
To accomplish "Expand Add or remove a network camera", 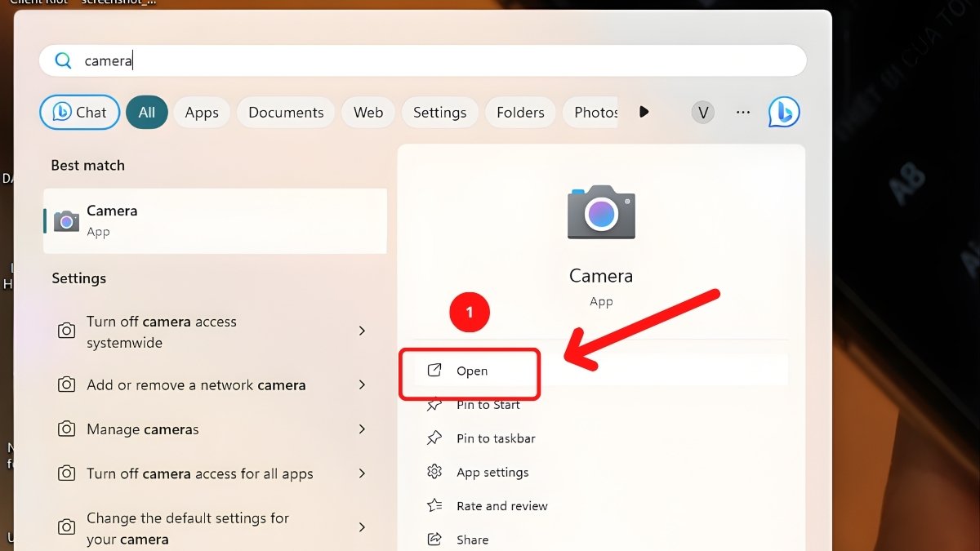I will point(198,384).
